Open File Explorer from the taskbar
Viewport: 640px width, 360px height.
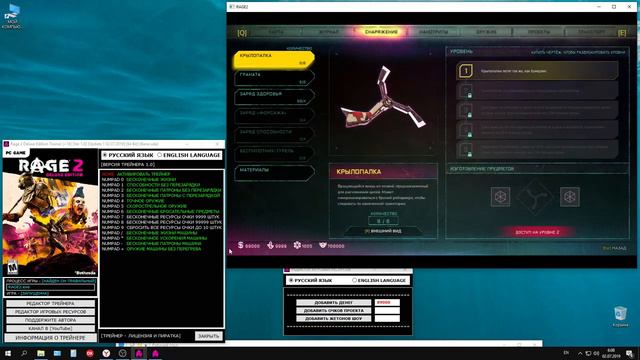coord(41,353)
